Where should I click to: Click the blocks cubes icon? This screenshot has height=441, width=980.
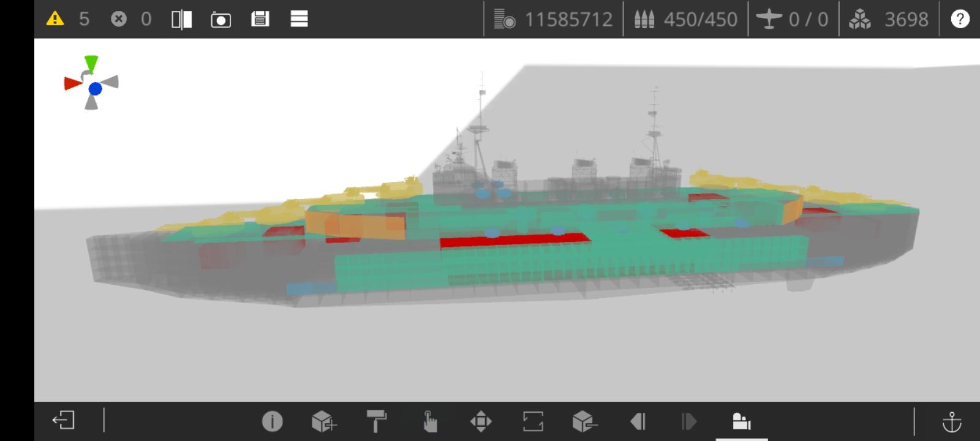860,20
